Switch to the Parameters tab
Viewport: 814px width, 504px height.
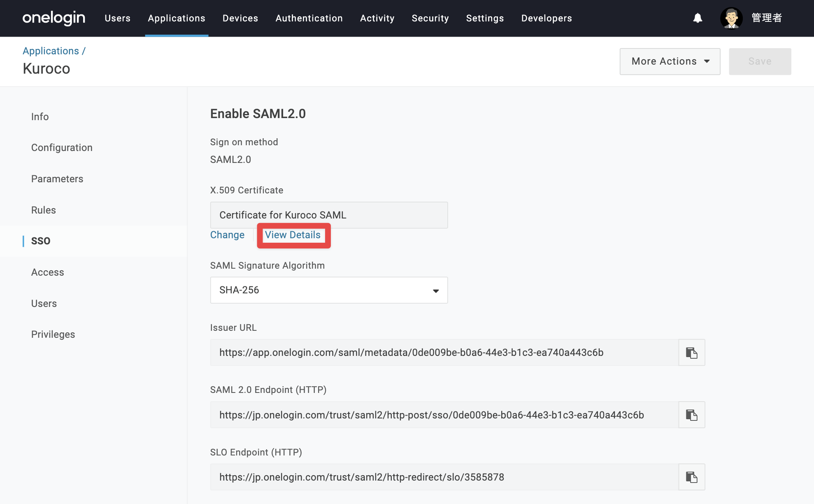click(57, 179)
